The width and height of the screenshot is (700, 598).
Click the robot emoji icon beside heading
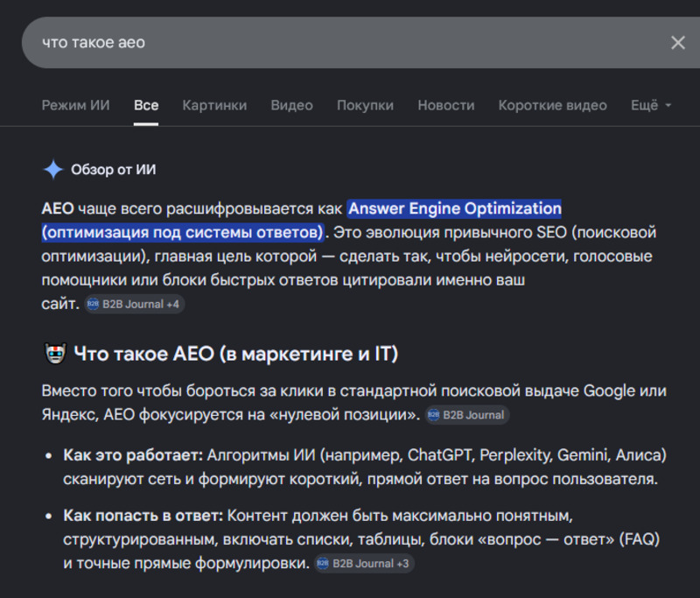pos(55,353)
